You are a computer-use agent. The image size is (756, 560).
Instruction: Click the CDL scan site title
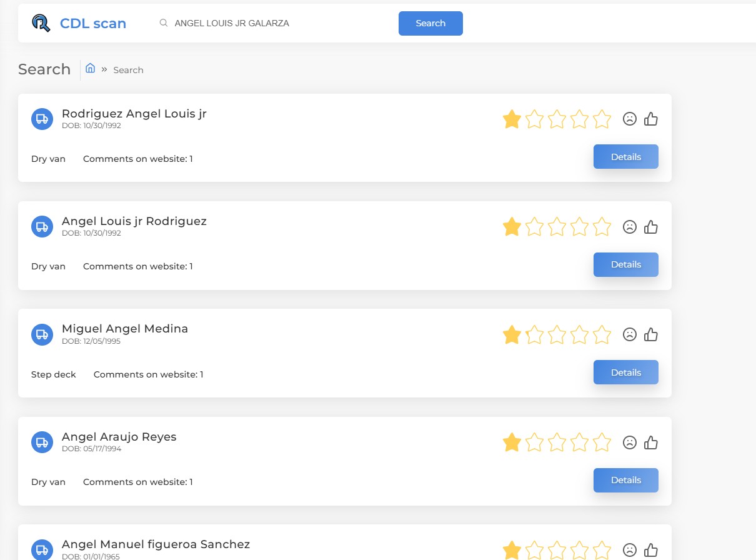[93, 24]
